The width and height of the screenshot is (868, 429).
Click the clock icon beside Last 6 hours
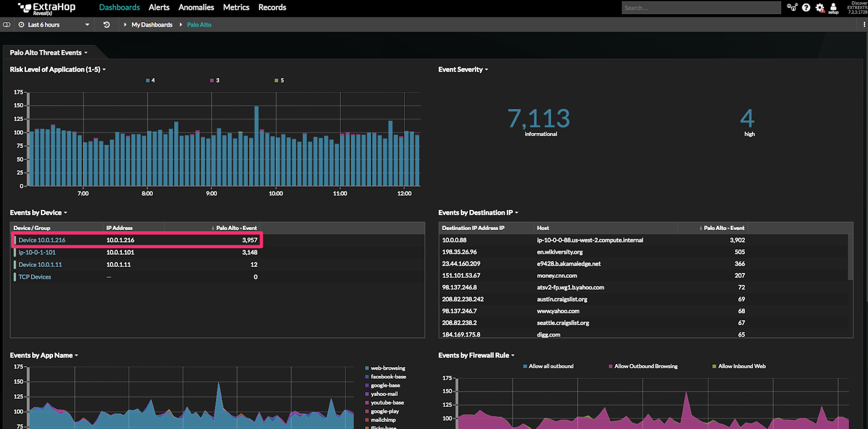pyautogui.click(x=22, y=24)
